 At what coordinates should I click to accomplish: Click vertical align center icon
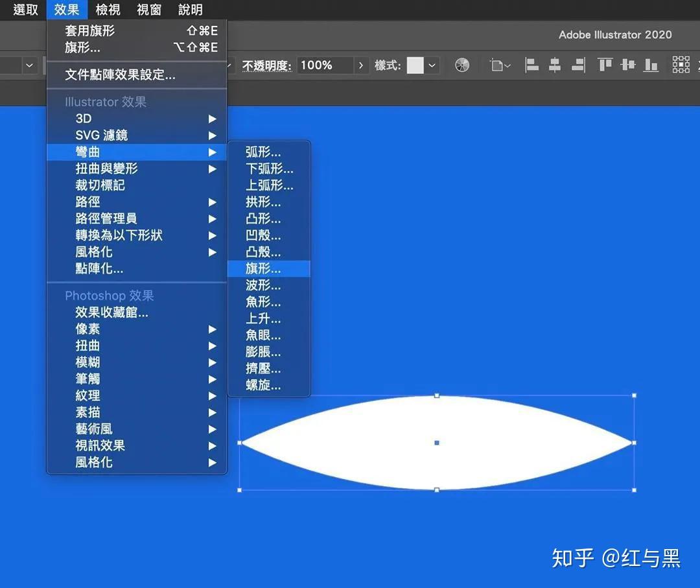[627, 65]
